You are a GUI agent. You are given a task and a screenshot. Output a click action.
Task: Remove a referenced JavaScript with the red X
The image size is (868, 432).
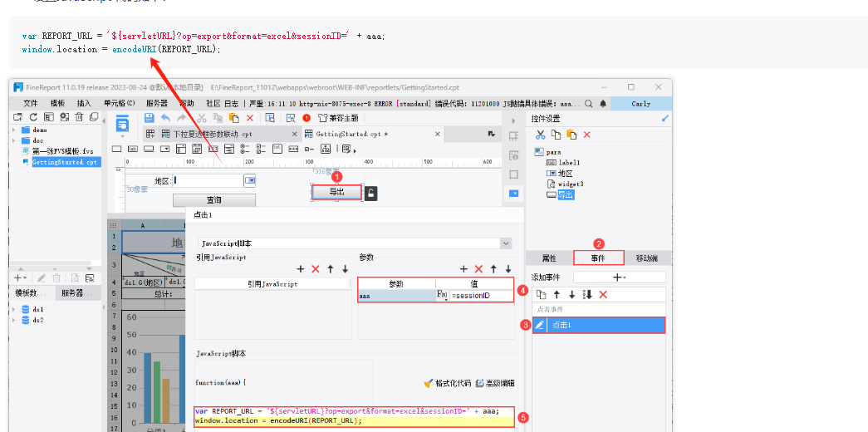point(316,269)
